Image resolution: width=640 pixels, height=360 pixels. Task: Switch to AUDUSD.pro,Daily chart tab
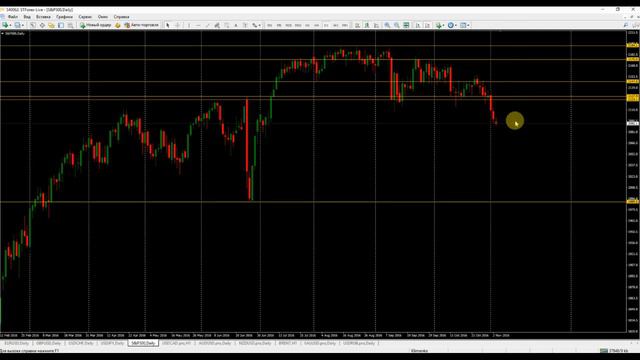point(215,343)
